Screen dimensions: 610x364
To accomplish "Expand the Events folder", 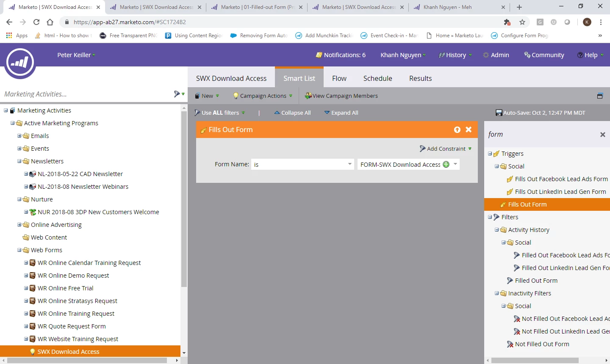I will pos(19,149).
